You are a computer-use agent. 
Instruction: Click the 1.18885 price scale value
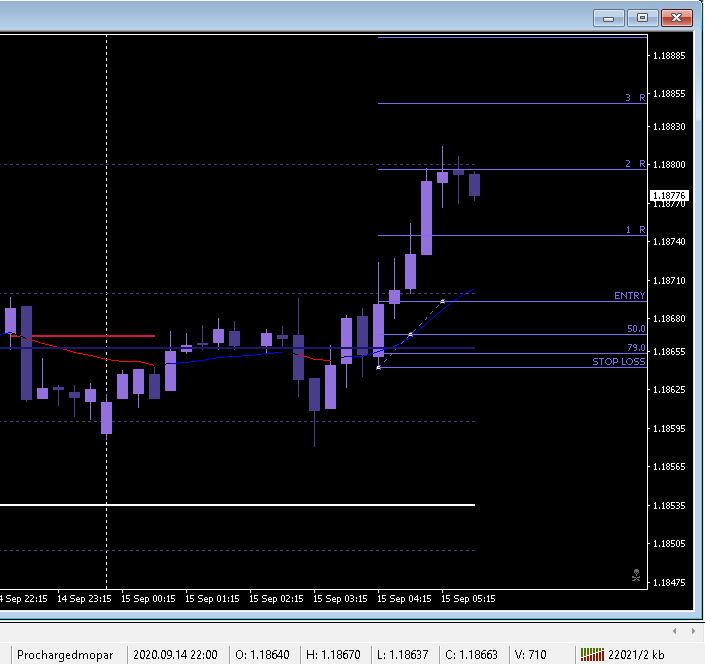(x=669, y=56)
